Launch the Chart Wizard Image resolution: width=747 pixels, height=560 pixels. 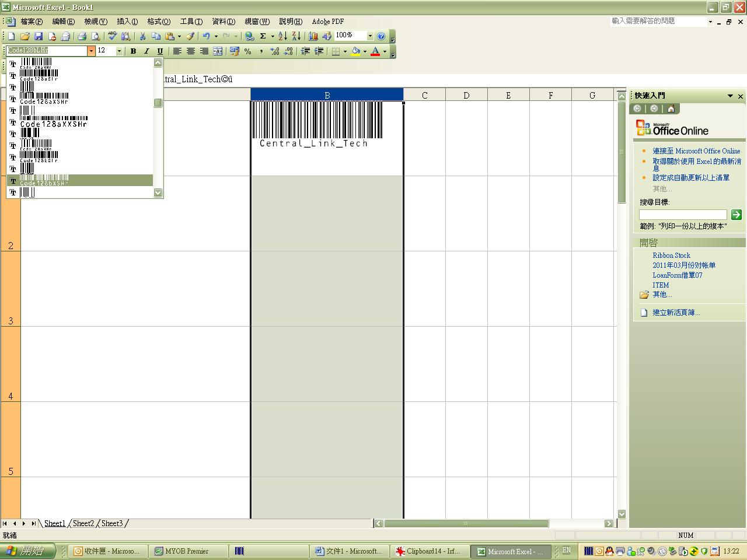click(313, 36)
